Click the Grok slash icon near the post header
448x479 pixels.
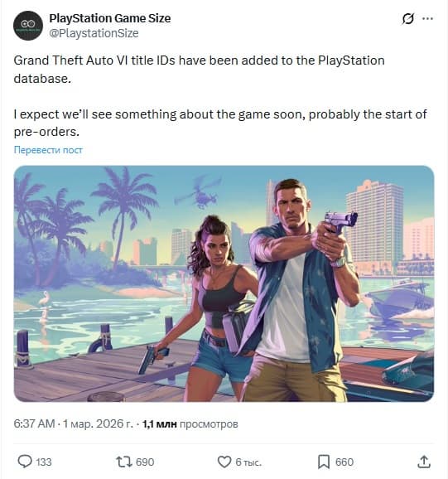[407, 19]
